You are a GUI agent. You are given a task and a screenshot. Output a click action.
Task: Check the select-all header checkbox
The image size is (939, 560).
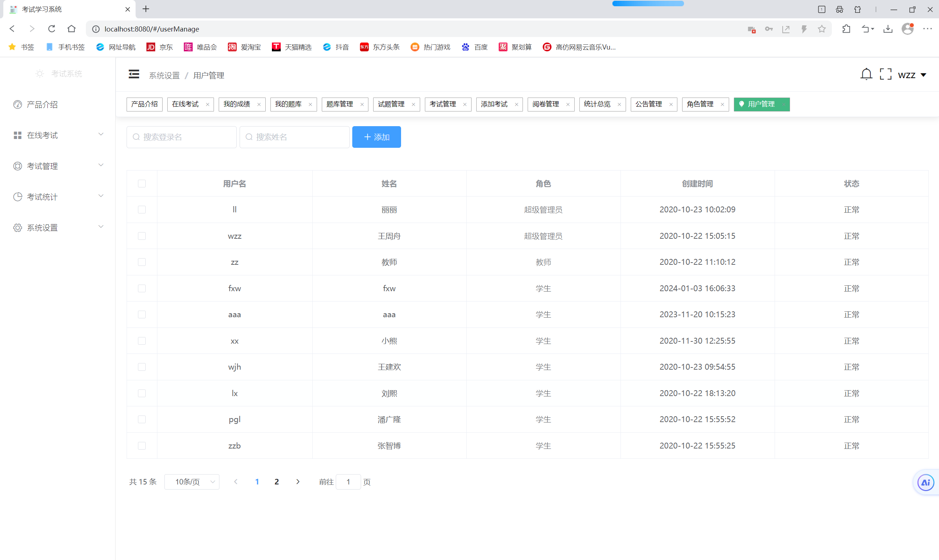coord(142,184)
